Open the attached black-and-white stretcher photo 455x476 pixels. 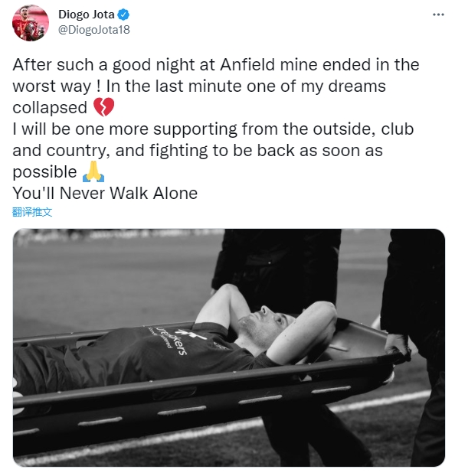229,347
